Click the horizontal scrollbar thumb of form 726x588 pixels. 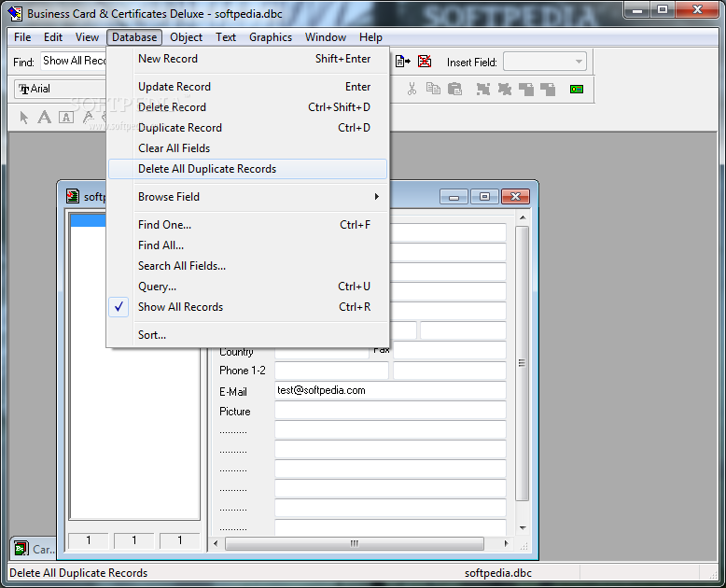click(x=355, y=543)
